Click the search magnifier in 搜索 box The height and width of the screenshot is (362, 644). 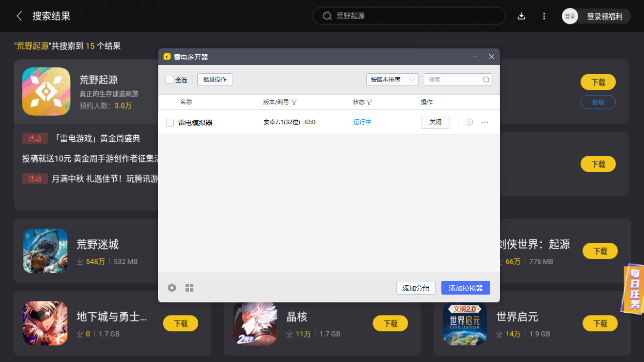pyautogui.click(x=486, y=79)
